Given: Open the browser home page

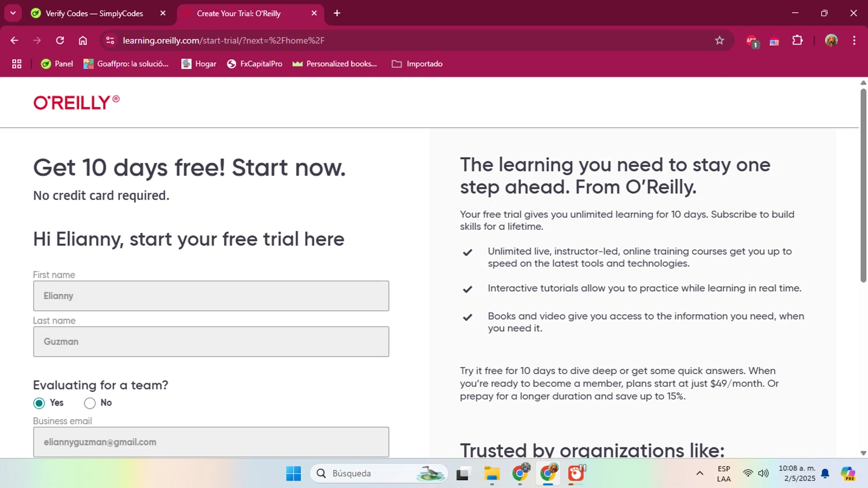Looking at the screenshot, I should point(83,41).
